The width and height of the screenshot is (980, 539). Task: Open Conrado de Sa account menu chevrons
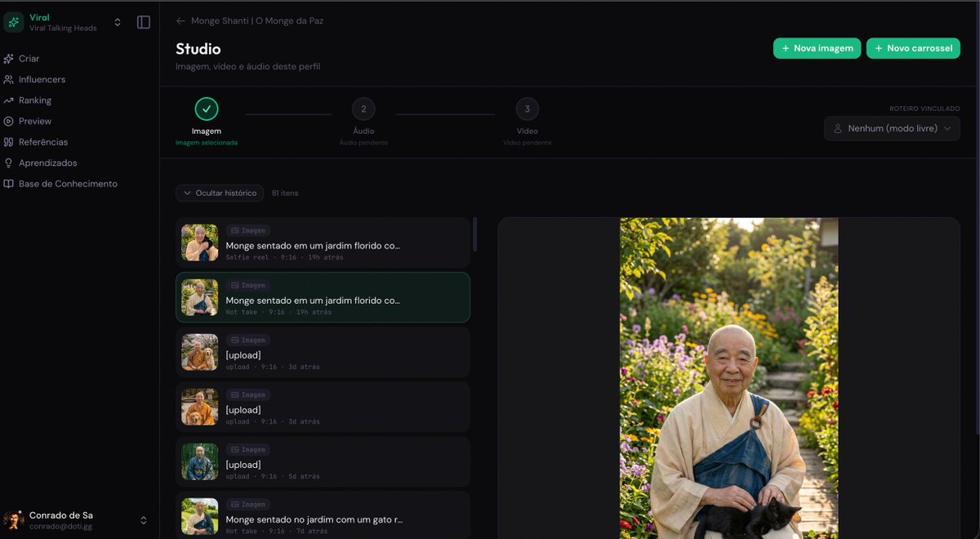[144, 520]
